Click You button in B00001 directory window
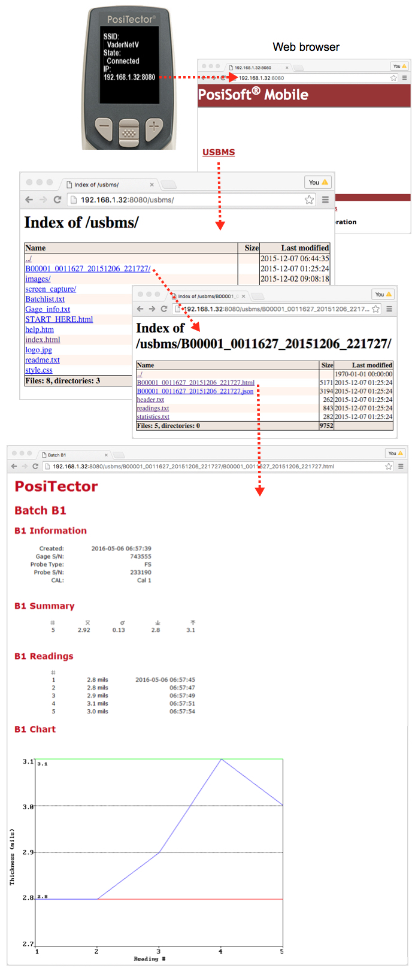The image size is (415, 980). (x=383, y=294)
